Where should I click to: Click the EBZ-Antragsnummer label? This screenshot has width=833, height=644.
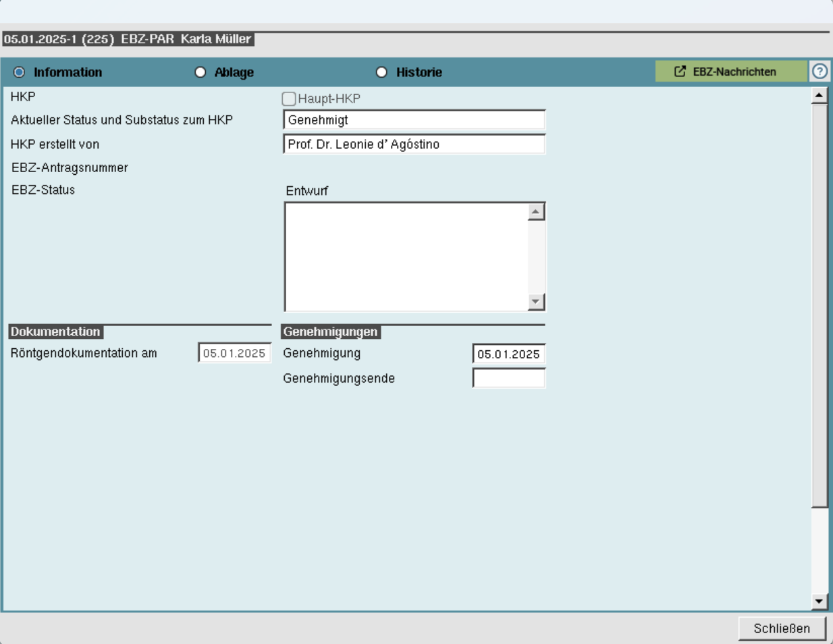(70, 167)
